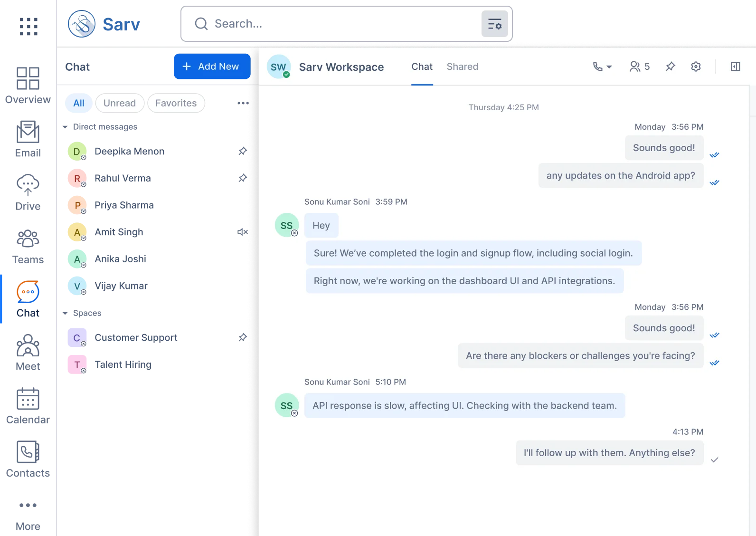Select 'Are there any blockers' message
Image resolution: width=756 pixels, height=536 pixels.
[580, 356]
